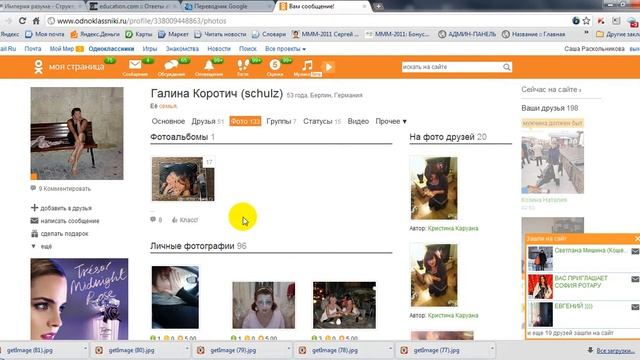
Task: Open dropdown arrow for getImage (80).jpg download
Action: [x=187, y=349]
